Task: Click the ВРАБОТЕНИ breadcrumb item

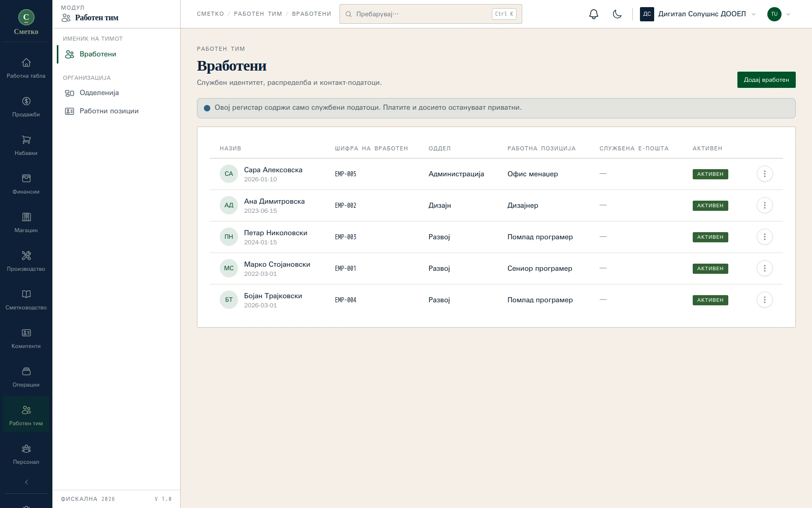Action: (312, 14)
